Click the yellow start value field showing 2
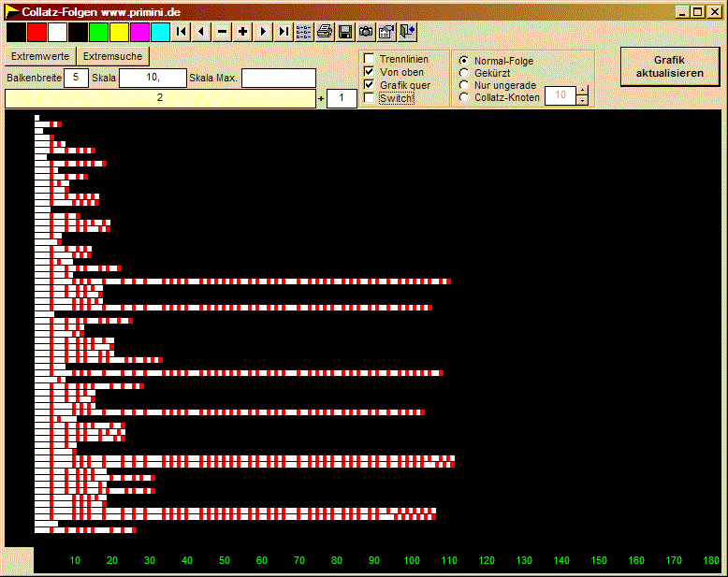This screenshot has width=728, height=577. (x=160, y=98)
